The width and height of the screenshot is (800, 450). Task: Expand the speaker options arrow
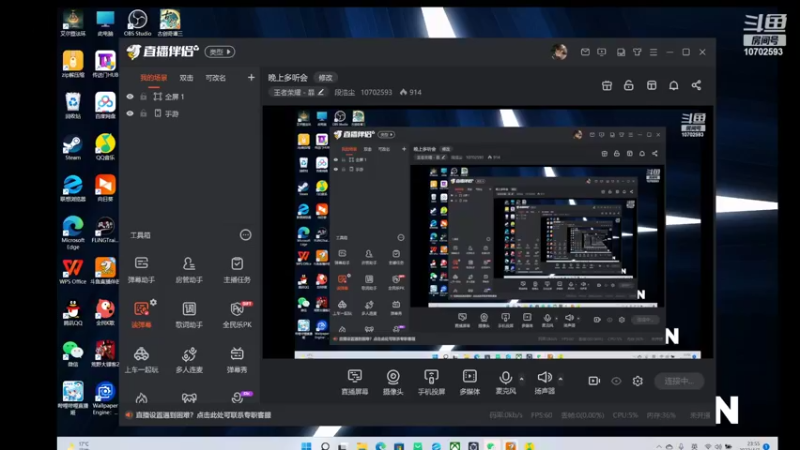click(x=560, y=379)
